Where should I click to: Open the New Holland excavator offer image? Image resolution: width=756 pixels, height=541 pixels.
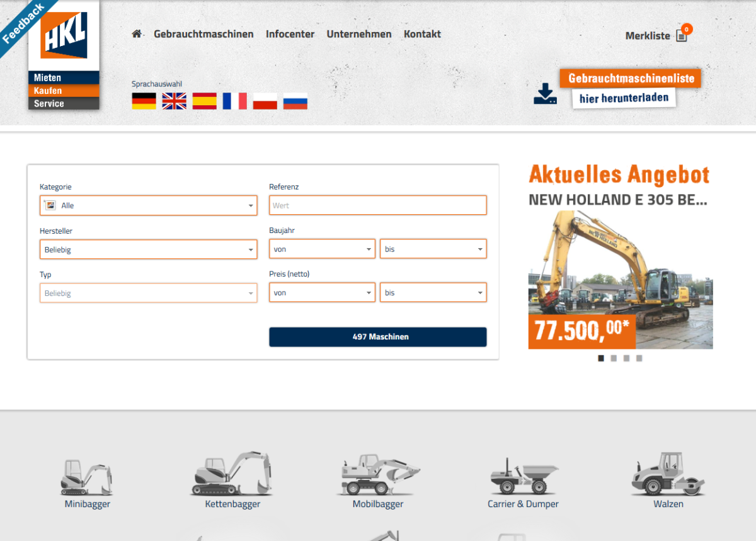(x=621, y=280)
